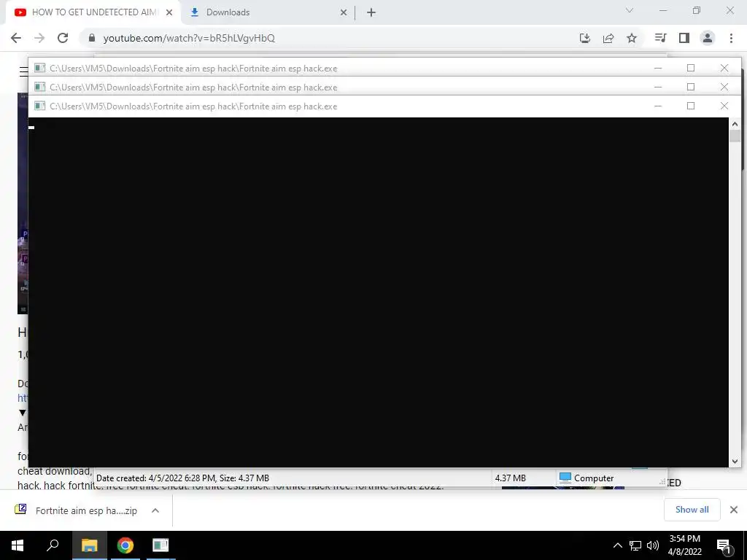The width and height of the screenshot is (747, 560).
Task: Toggle Chrome side panel
Action: 684,38
